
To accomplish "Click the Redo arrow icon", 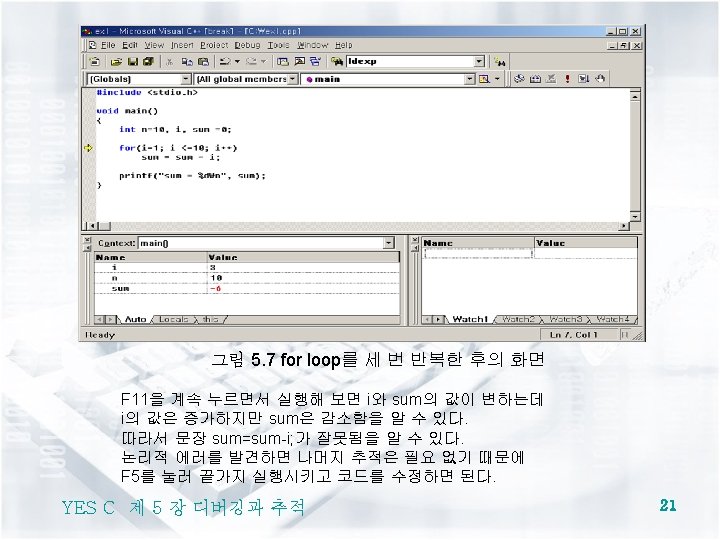I will click(252, 62).
